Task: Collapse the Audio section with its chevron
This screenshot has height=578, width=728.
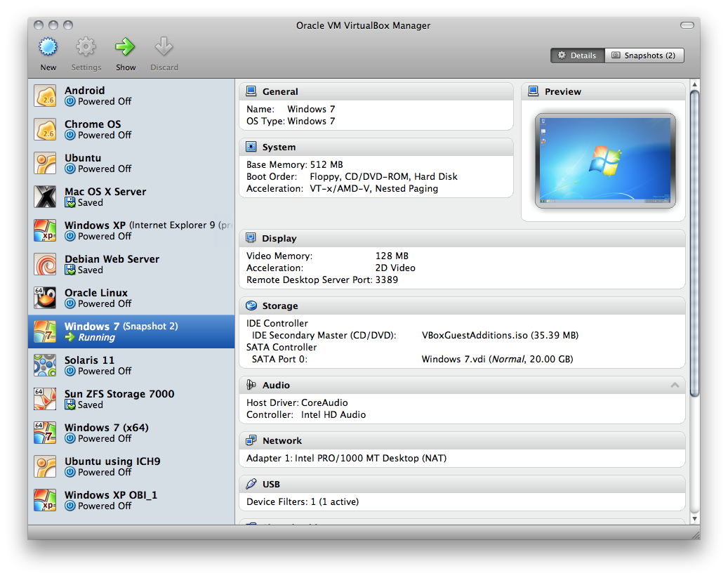Action: (x=675, y=385)
